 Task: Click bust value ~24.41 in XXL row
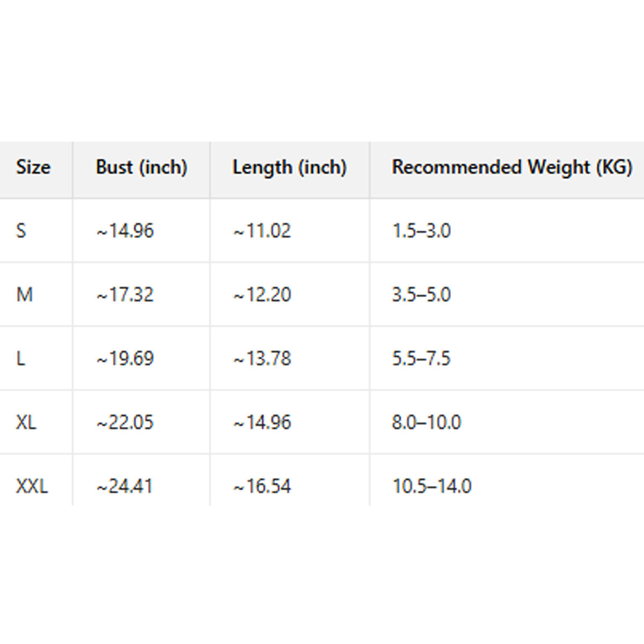point(125,486)
